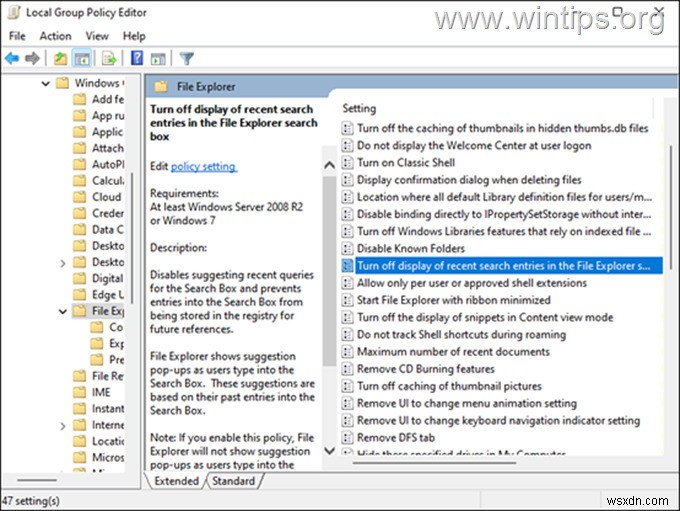This screenshot has height=511, width=680.
Task: Click the policy icon beside Remove CD Burning features
Action: click(347, 369)
